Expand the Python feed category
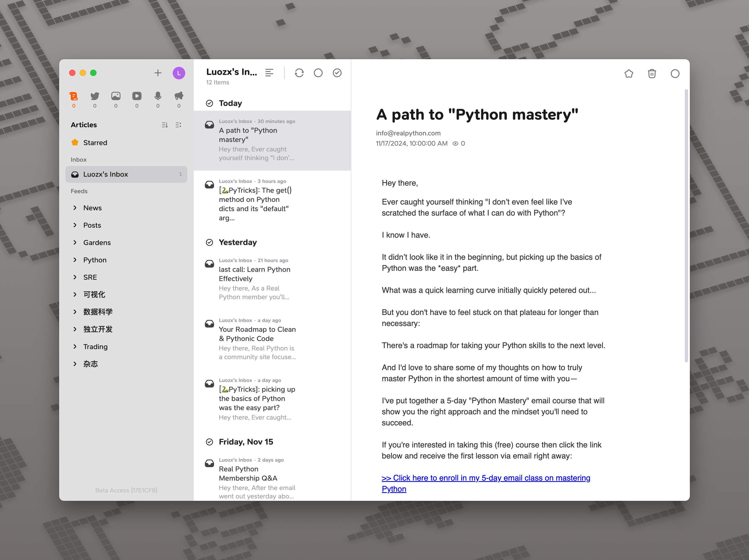 (x=75, y=260)
